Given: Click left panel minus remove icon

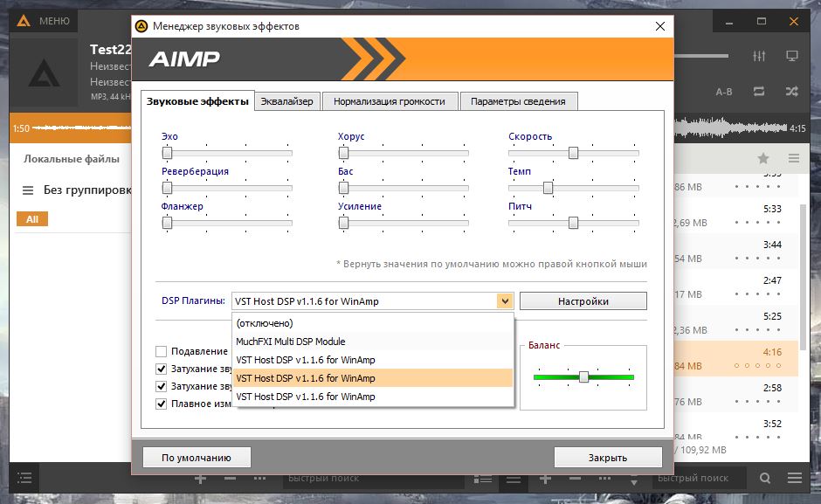Looking at the screenshot, I should 230,479.
